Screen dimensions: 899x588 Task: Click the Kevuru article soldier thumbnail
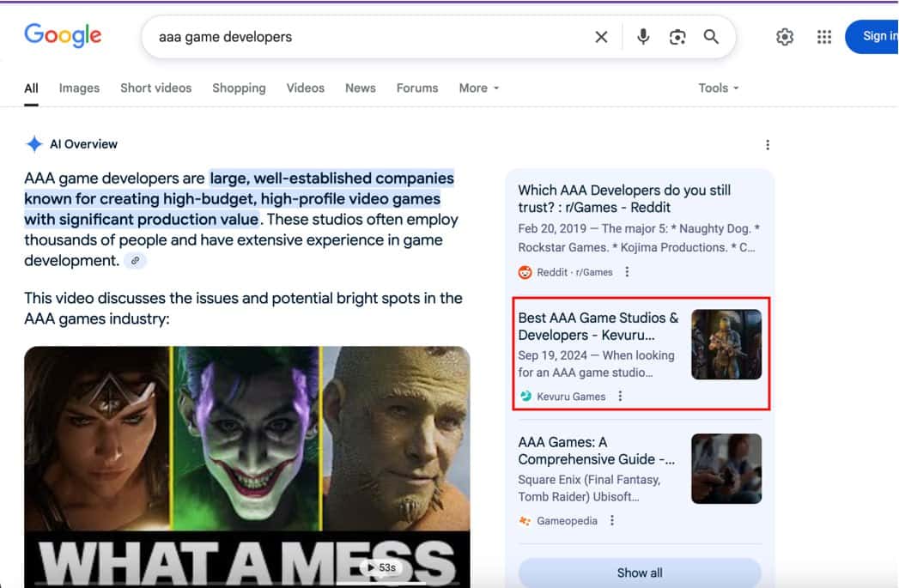pos(726,344)
